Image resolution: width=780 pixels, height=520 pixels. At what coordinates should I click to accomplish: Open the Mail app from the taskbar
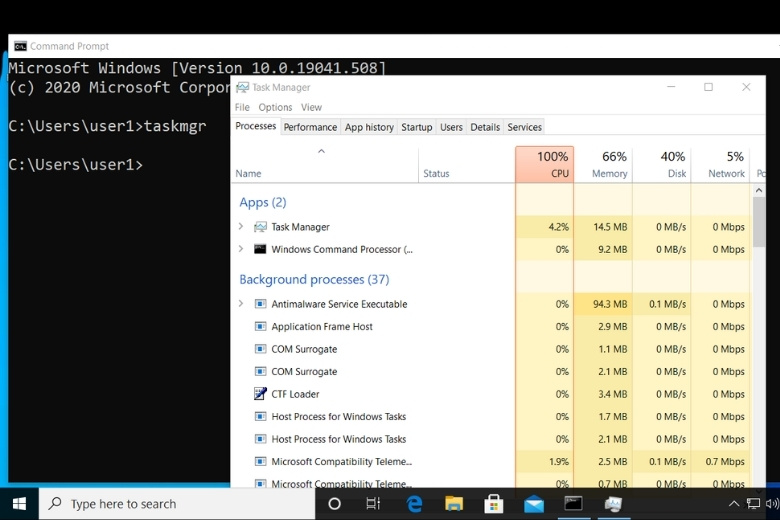coord(534,504)
